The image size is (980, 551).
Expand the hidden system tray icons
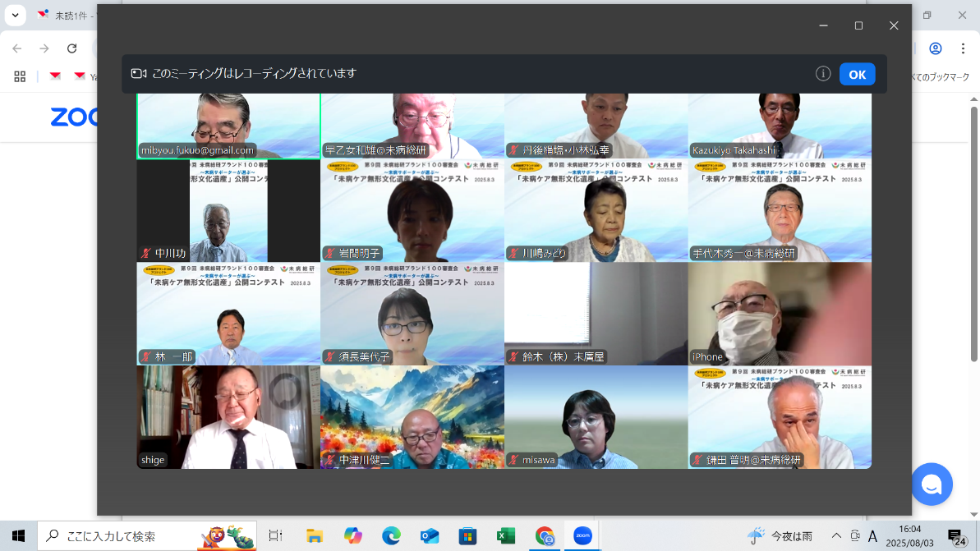[836, 536]
